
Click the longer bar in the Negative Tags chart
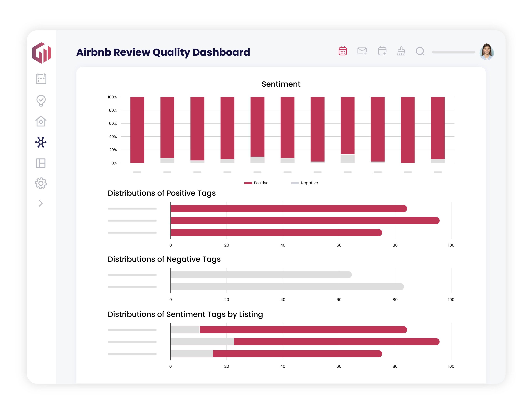(287, 287)
